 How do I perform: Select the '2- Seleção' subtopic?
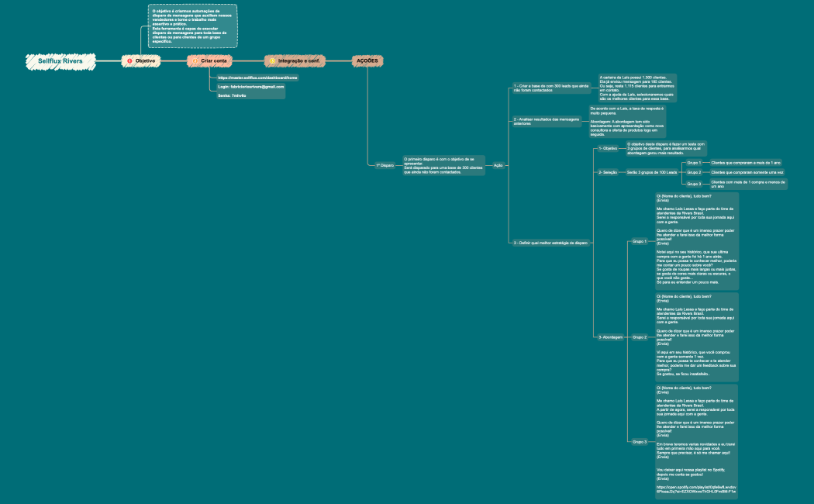tap(608, 172)
